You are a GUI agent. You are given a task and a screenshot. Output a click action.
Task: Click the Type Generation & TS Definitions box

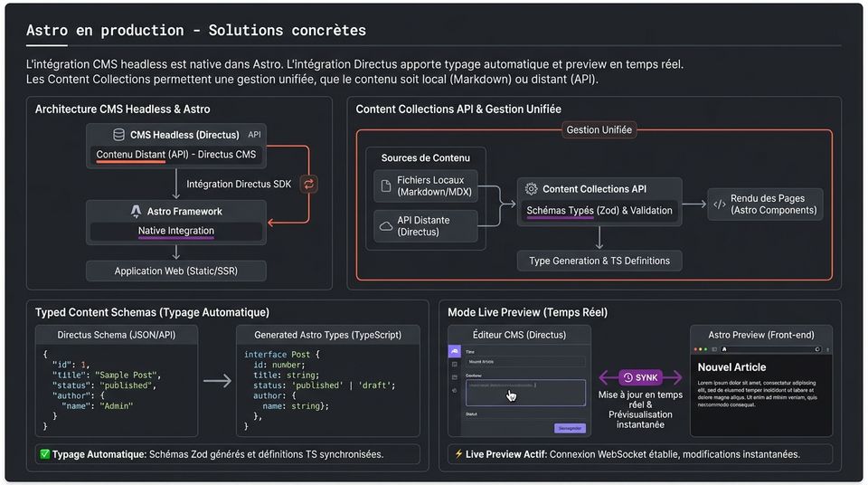599,262
